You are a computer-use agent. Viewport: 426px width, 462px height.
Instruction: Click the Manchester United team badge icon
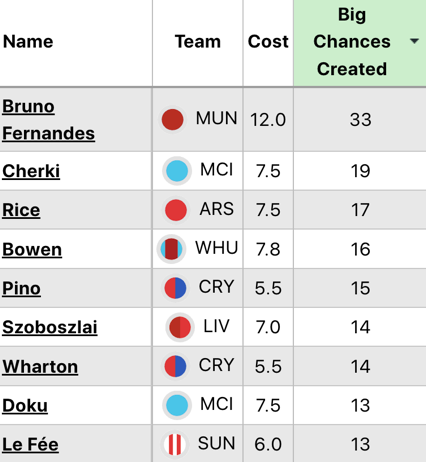[x=172, y=119]
